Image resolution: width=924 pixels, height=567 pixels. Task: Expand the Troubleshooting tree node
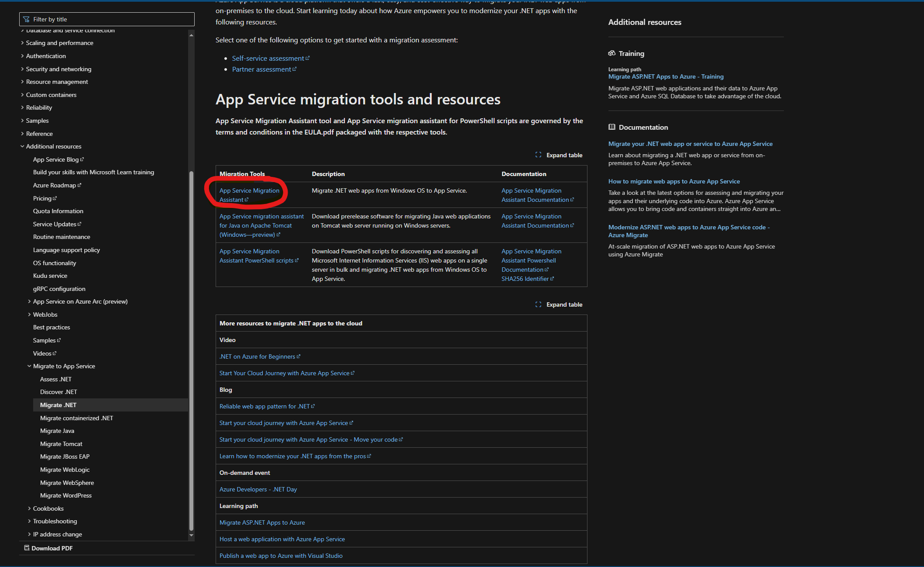(29, 521)
